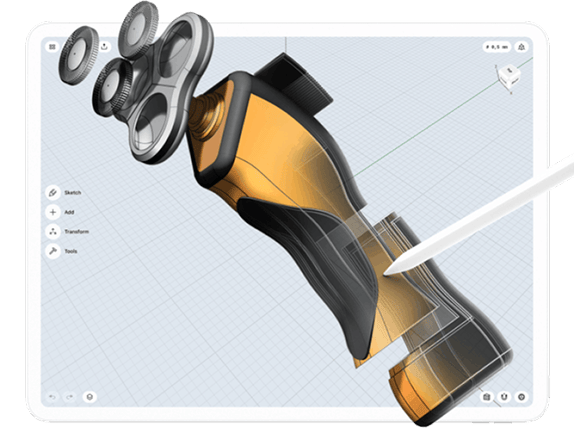Open the Add menu plus icon
Screen dimensions: 574x428
click(53, 212)
